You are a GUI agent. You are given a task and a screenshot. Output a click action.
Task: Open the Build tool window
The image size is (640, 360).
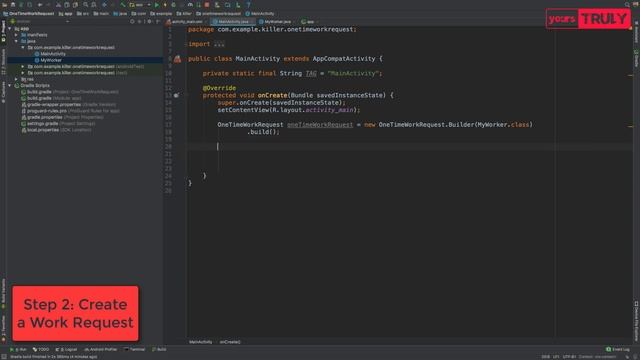coord(159,349)
